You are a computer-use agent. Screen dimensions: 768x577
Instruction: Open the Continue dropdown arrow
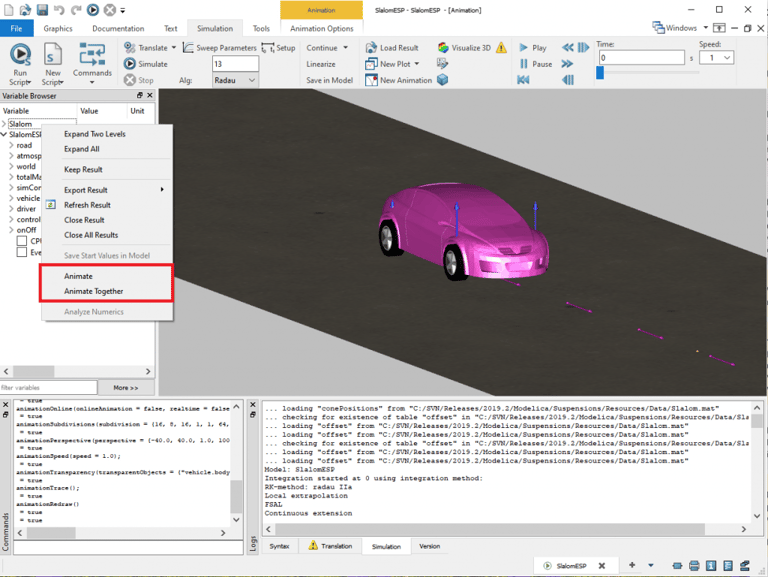[x=345, y=48]
